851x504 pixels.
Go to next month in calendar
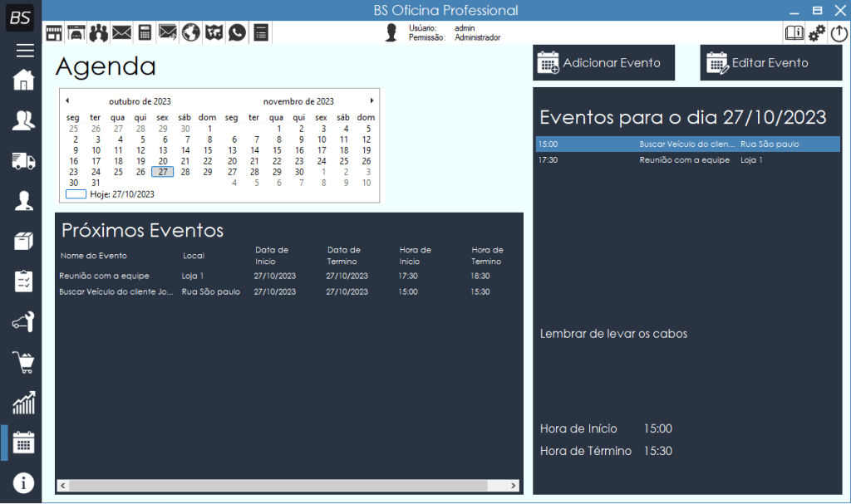click(372, 100)
